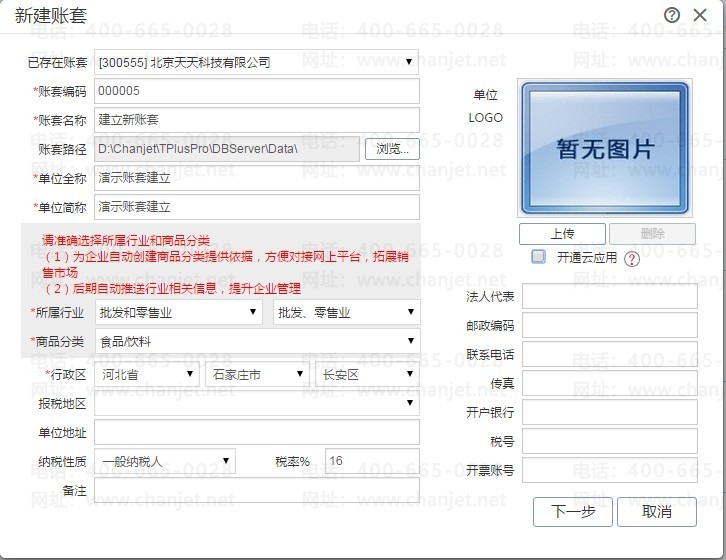This screenshot has height=560, width=726.
Task: Expand the 商品分类 食品/饮料 dropdown
Action: [257, 341]
